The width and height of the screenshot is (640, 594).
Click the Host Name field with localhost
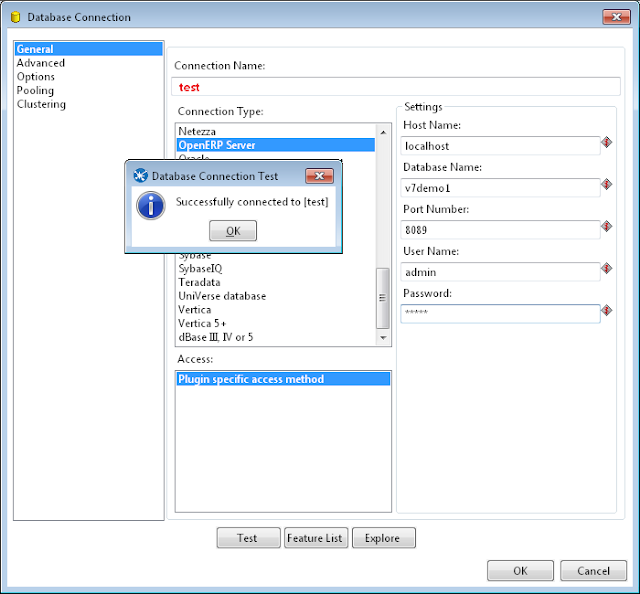pos(500,146)
